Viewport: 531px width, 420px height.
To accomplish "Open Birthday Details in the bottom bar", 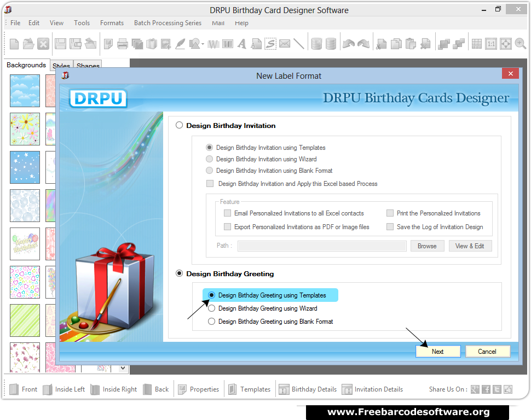I will point(308,389).
